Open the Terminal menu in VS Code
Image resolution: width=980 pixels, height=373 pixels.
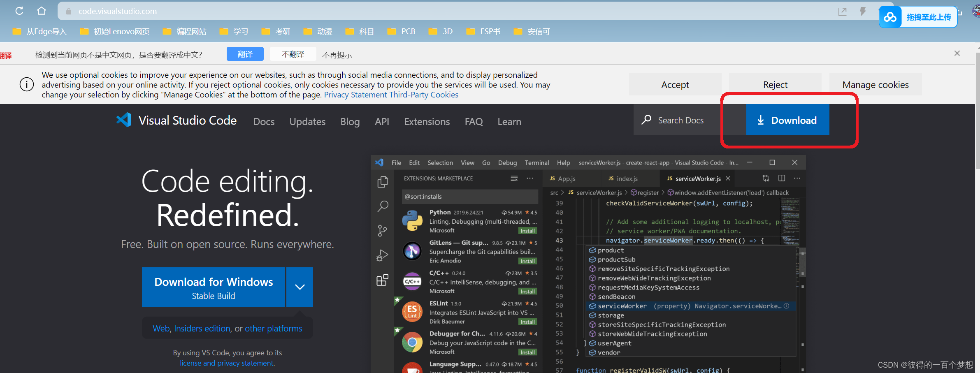click(536, 162)
